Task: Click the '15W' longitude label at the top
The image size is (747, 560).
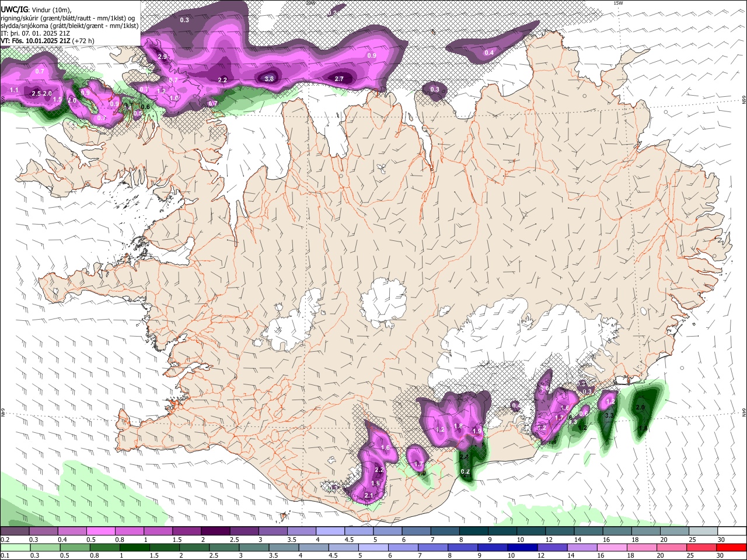Action: pyautogui.click(x=617, y=3)
